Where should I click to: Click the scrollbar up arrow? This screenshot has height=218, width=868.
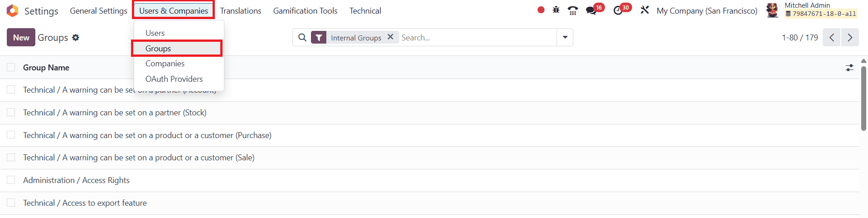tap(863, 61)
